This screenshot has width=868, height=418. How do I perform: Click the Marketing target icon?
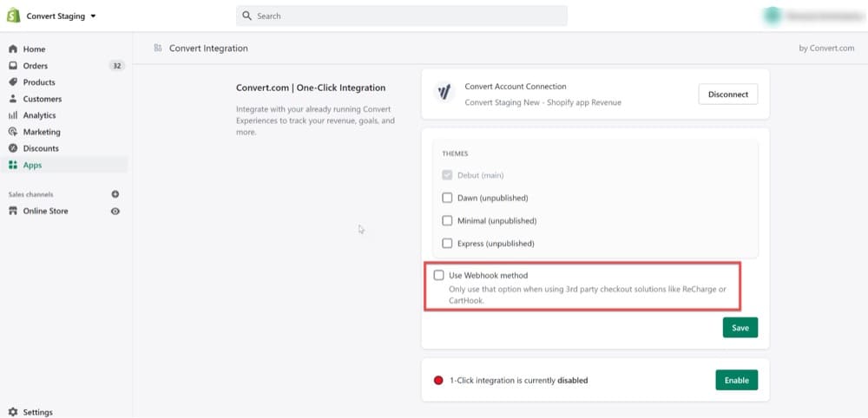(x=13, y=132)
